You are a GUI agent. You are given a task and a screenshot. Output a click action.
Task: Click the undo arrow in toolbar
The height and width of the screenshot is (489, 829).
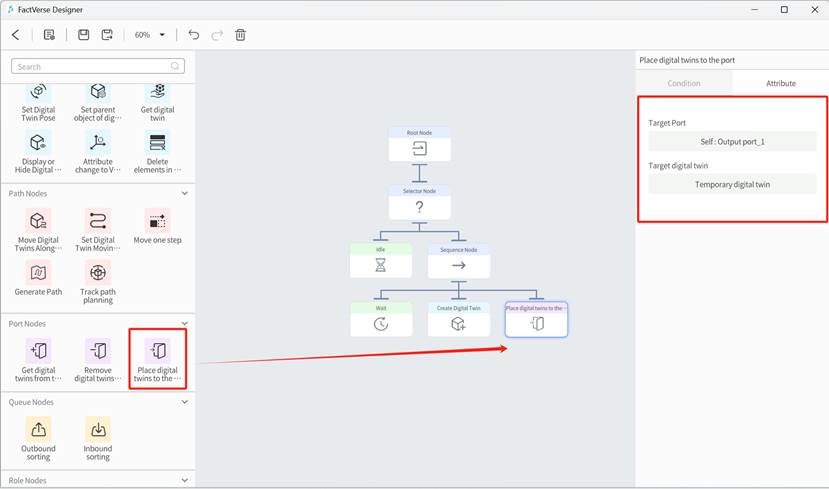coord(194,35)
